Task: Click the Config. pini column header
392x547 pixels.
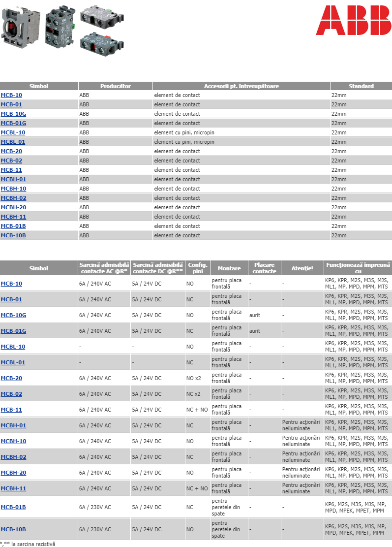Action: [198, 268]
